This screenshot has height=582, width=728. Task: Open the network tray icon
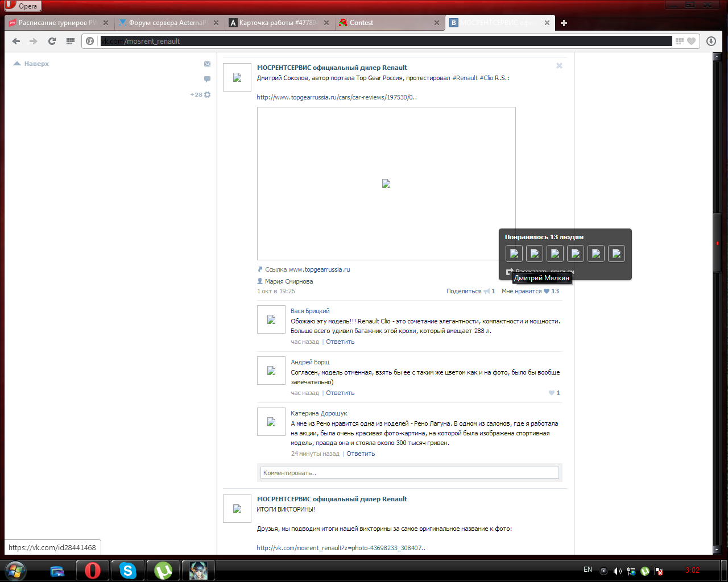(631, 571)
